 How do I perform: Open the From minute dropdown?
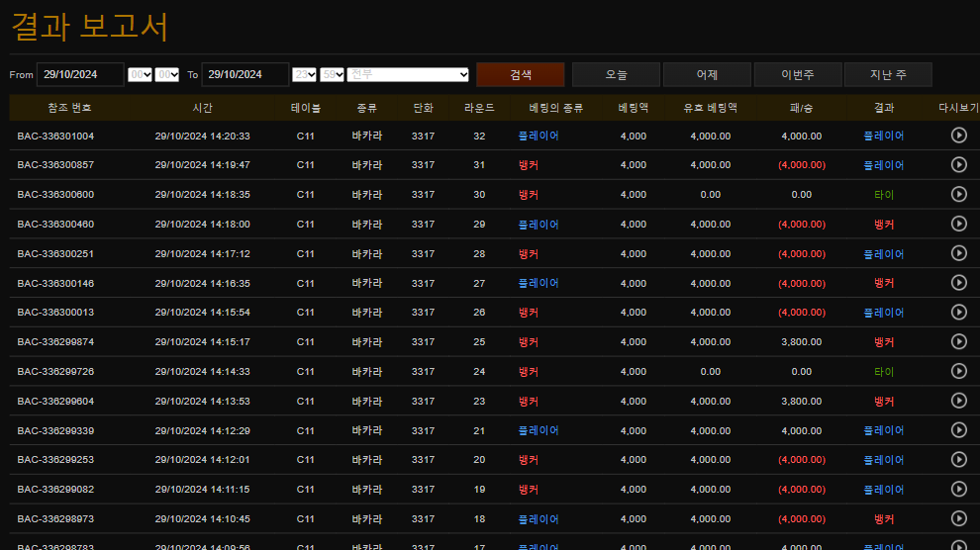point(167,75)
